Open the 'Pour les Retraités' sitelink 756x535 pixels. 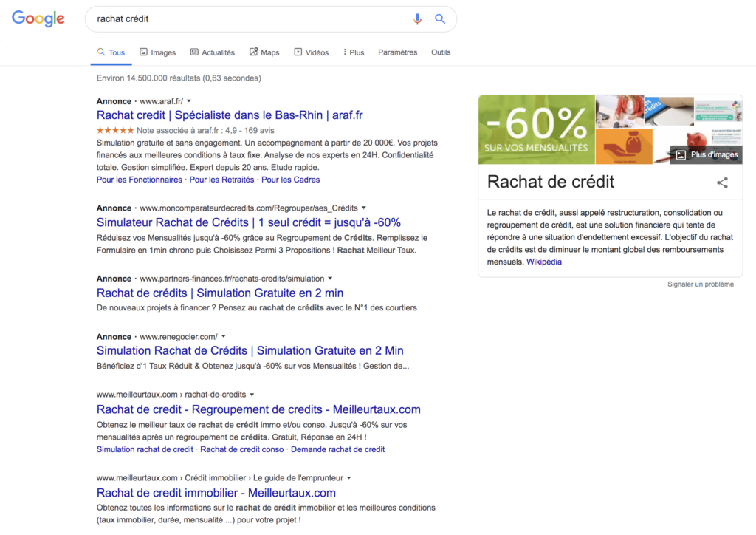click(x=221, y=180)
